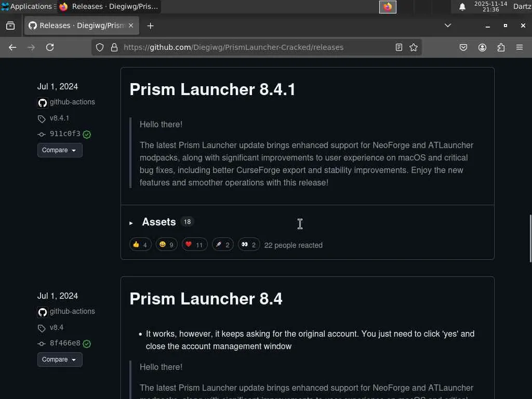Open notifications bell in panel
532x399 pixels.
tap(462, 7)
